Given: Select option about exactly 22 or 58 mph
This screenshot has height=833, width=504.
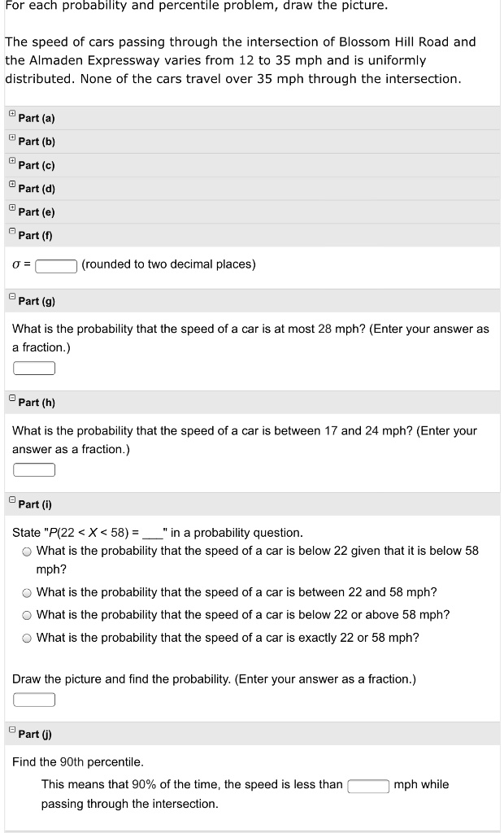Looking at the screenshot, I should pos(25,637).
